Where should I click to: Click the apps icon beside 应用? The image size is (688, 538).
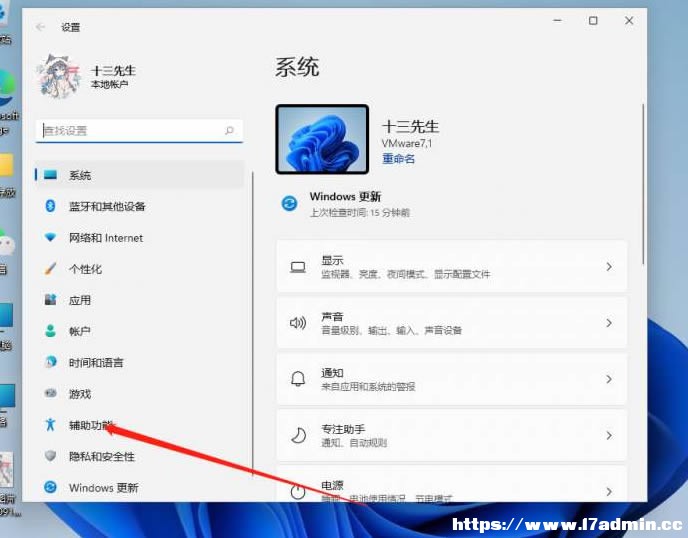(50, 300)
